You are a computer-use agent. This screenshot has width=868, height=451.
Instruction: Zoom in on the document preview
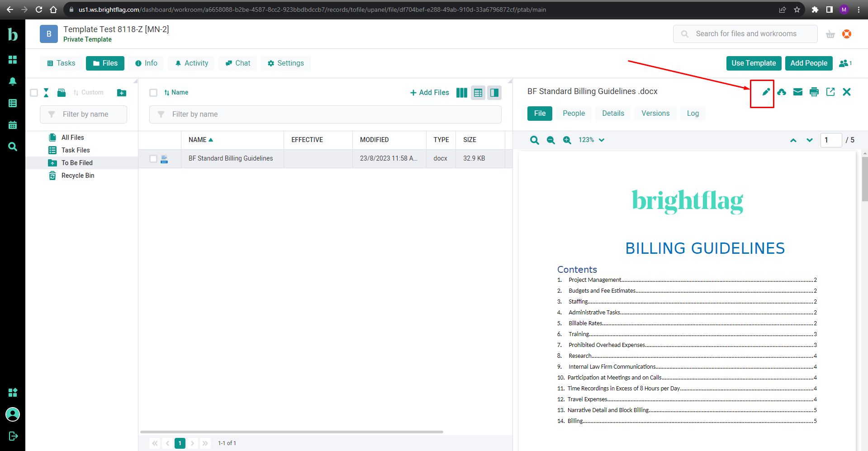[567, 140]
